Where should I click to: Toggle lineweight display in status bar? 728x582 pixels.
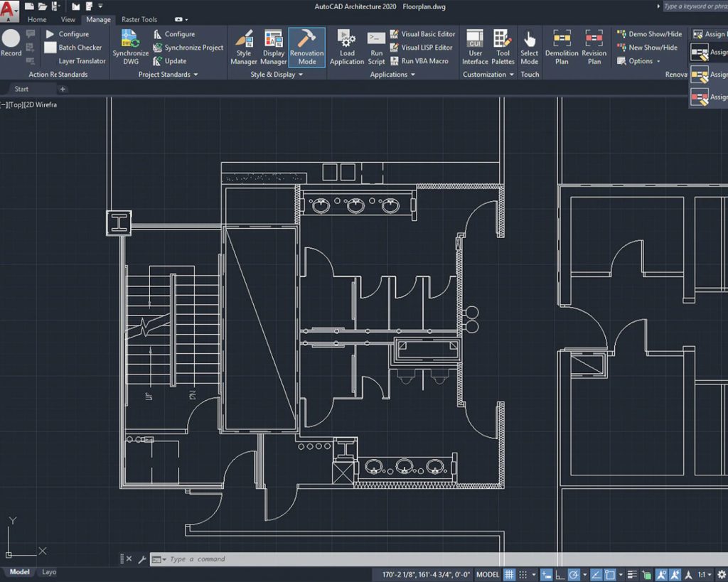(x=632, y=575)
